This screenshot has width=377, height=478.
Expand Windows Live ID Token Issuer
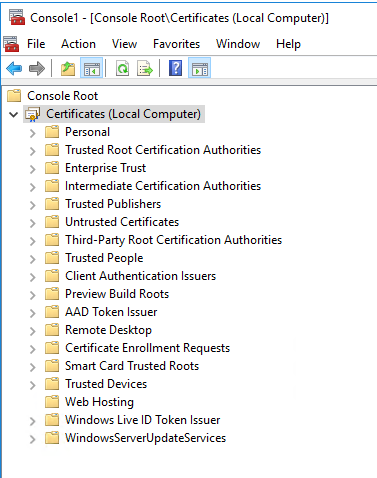coord(32,421)
